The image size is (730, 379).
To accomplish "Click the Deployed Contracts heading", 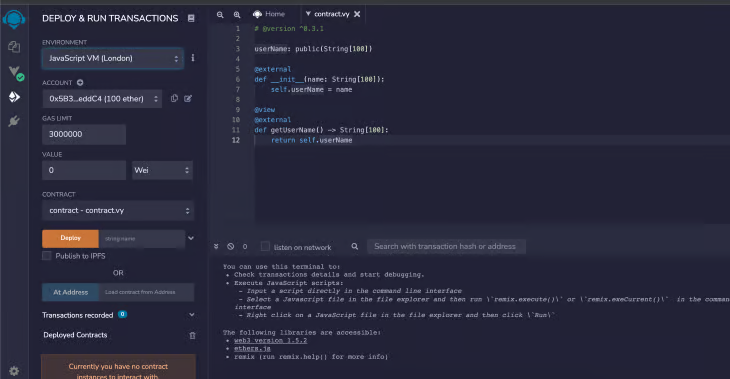I will (75, 335).
